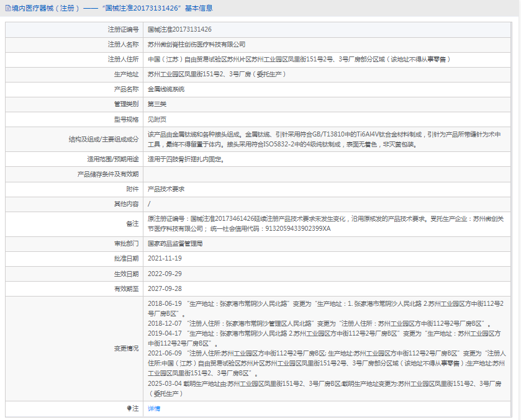This screenshot has height=420, width=521.
Task: Select the 2025-03-04 change record line
Action: (x=325, y=388)
